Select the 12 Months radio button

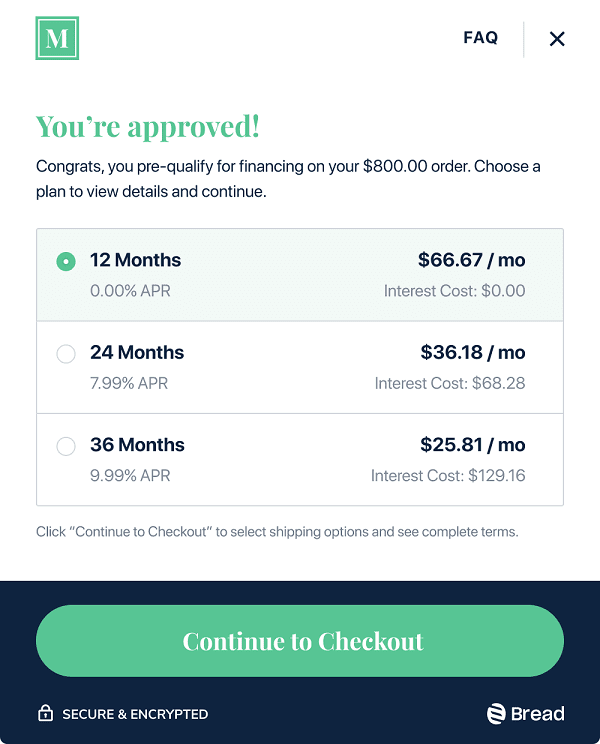[66, 262]
